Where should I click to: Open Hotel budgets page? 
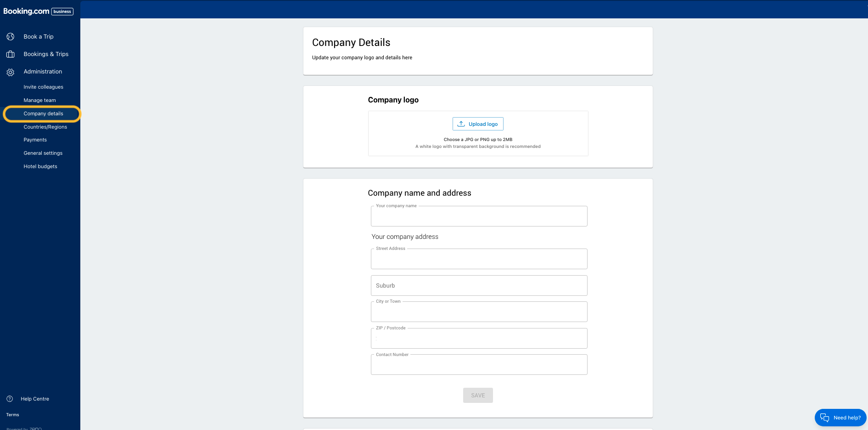click(x=40, y=166)
